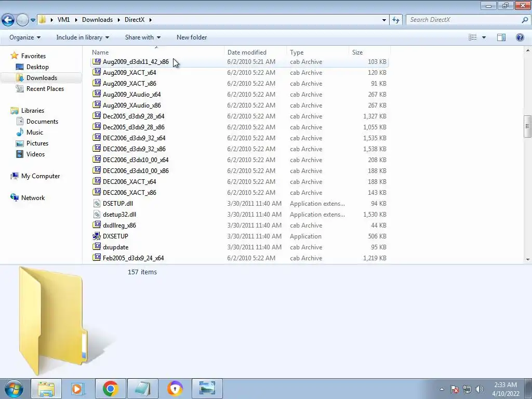
Task: Change your view icon button
Action: coord(473,37)
